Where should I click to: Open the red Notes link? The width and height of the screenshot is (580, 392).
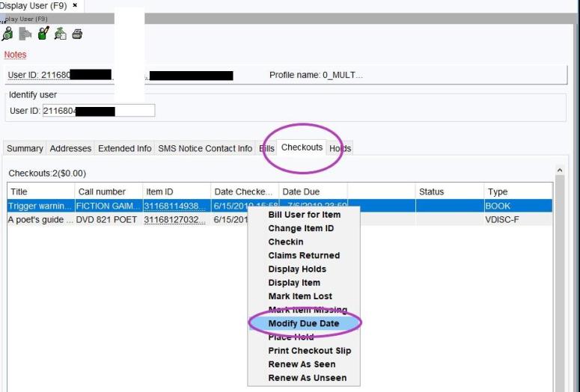[x=15, y=55]
